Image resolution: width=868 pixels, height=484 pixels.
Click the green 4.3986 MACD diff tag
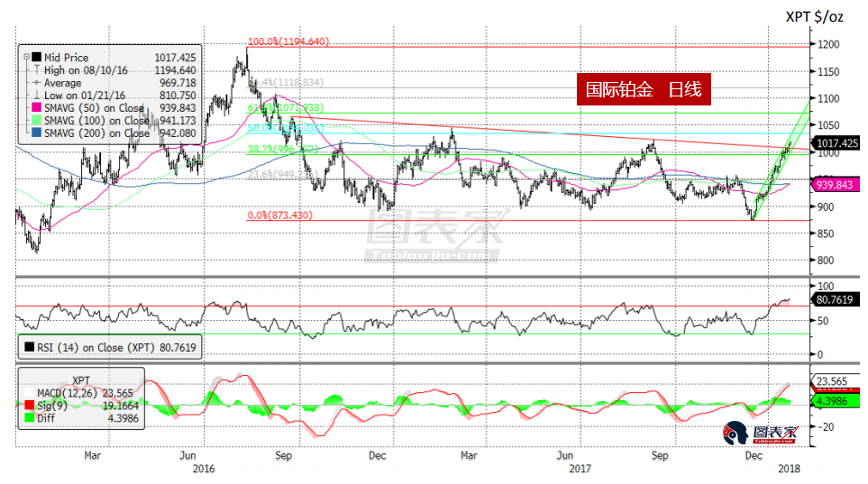click(x=836, y=398)
